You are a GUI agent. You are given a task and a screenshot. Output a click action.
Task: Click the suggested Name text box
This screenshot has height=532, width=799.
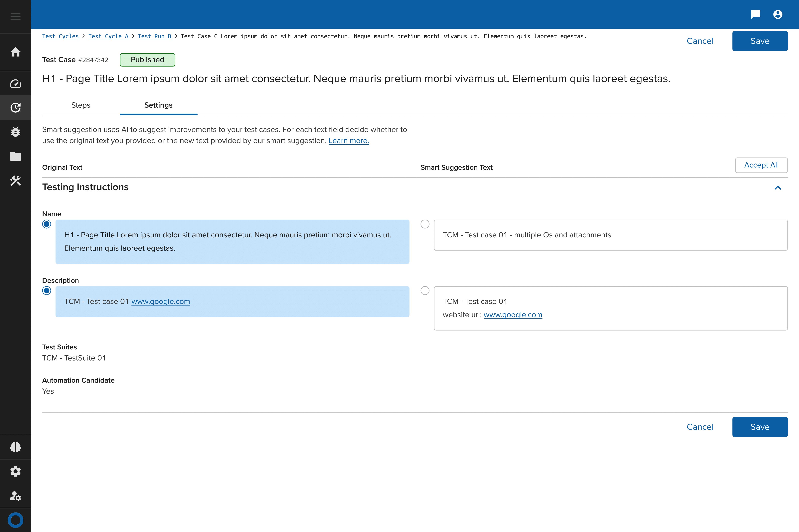click(611, 235)
